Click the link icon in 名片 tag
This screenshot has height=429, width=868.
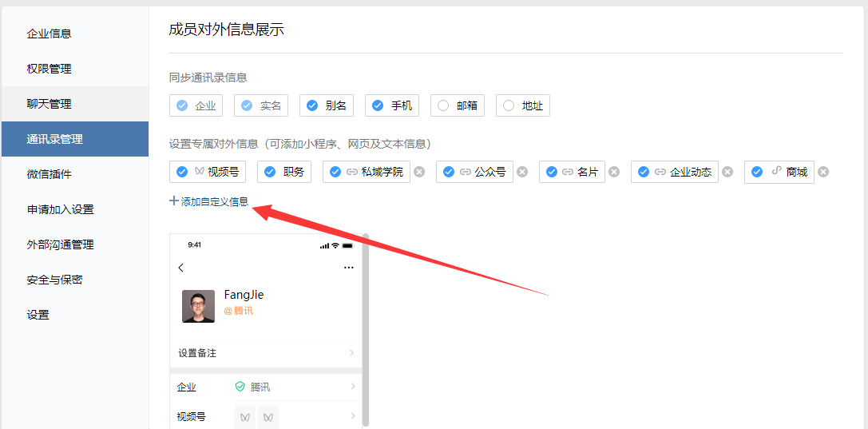(568, 172)
